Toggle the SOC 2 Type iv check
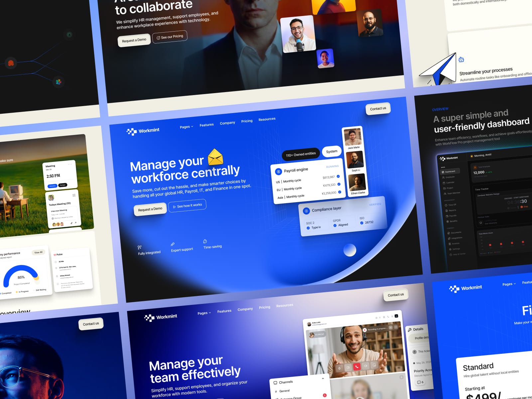This screenshot has height=399, width=532. point(308,228)
